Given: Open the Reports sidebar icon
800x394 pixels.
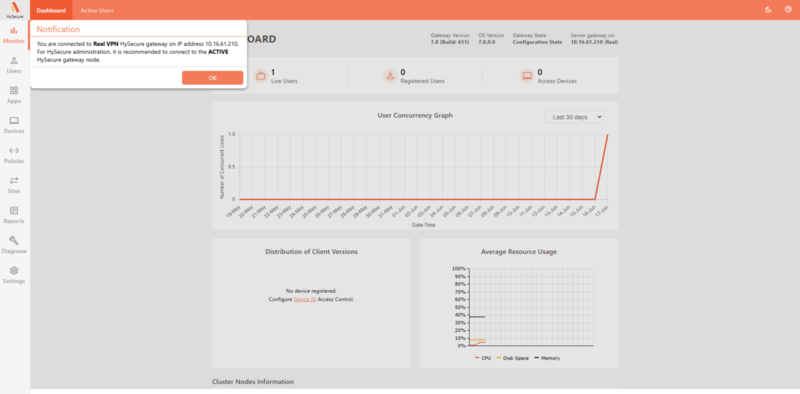Looking at the screenshot, I should pyautogui.click(x=14, y=210).
